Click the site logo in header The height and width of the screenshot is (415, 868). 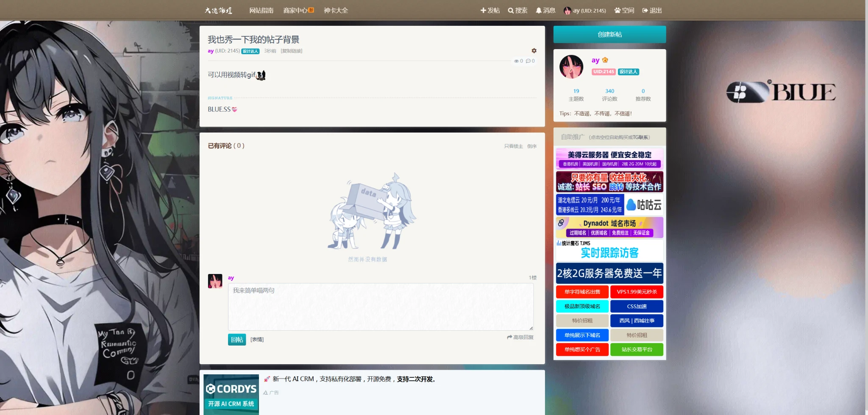pos(218,11)
